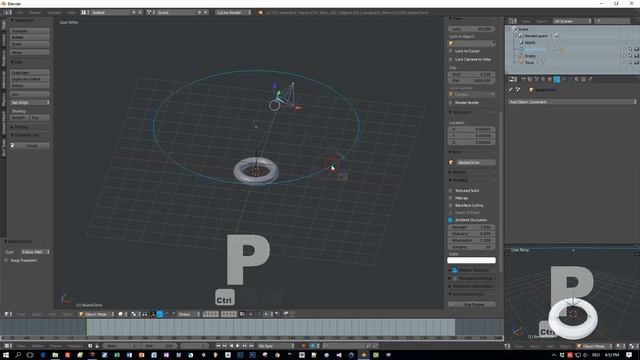Click the highlighted Constraints tab icon in Properties
The height and width of the screenshot is (360, 640).
557,80
